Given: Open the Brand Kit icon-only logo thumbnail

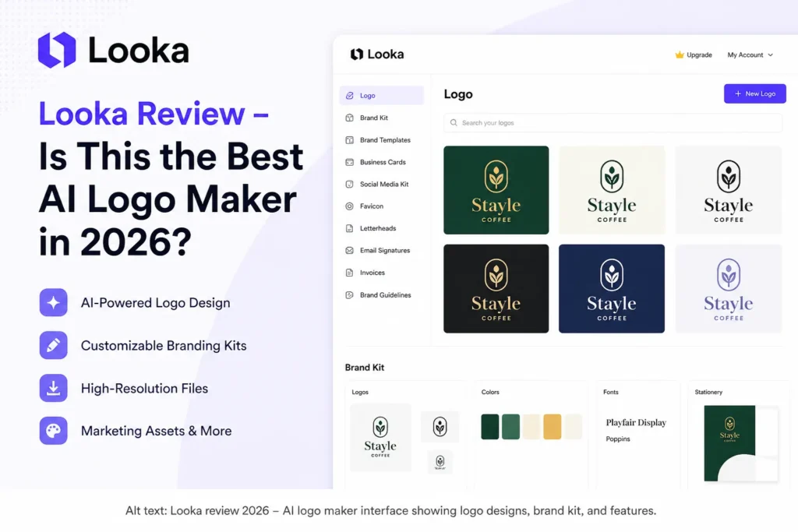Looking at the screenshot, I should [440, 427].
